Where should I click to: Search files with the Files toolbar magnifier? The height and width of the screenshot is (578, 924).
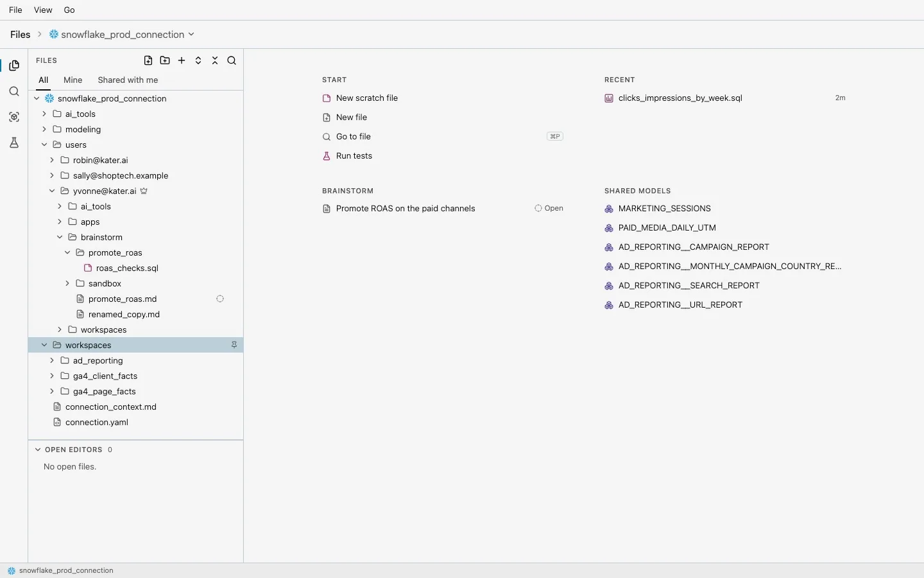(232, 60)
